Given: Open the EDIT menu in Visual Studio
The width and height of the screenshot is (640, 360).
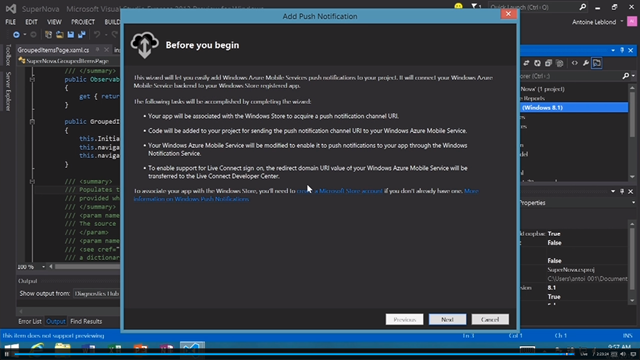Looking at the screenshot, I should click(x=31, y=22).
